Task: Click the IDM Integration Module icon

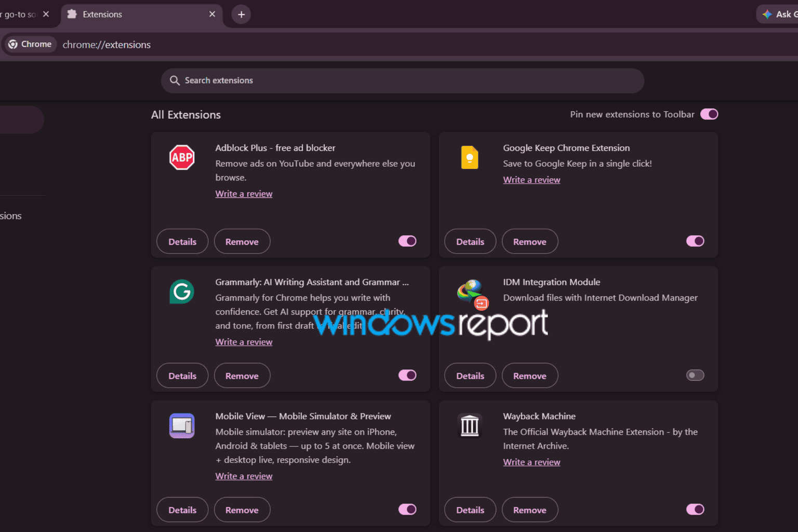Action: tap(473, 294)
